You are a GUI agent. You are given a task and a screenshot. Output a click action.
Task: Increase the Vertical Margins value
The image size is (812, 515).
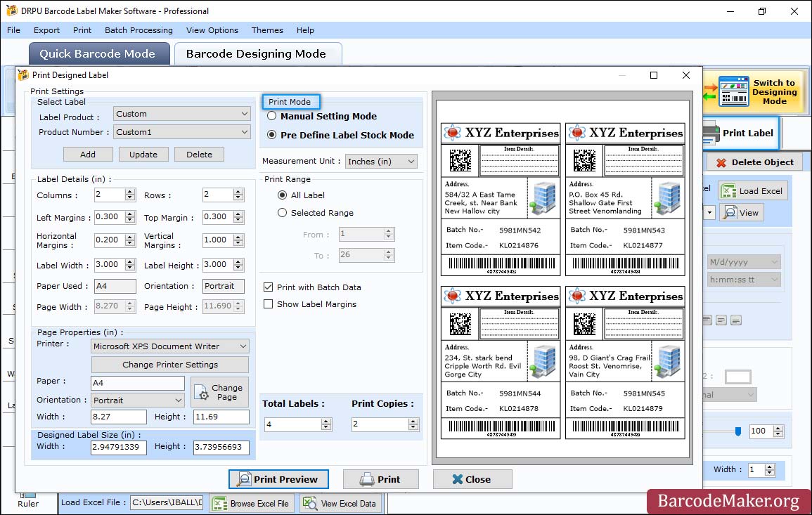point(238,237)
